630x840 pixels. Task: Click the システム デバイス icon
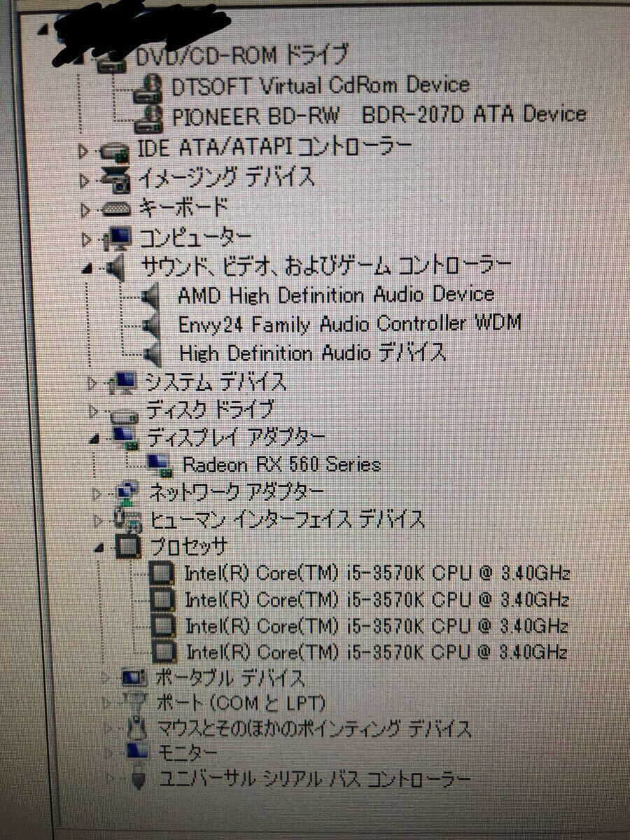(x=122, y=383)
